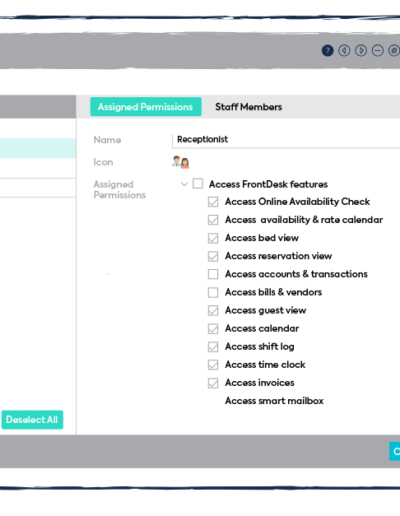Viewport: 400px width, 516px height.
Task: Uncheck Access reservation view permission
Action: (213, 256)
